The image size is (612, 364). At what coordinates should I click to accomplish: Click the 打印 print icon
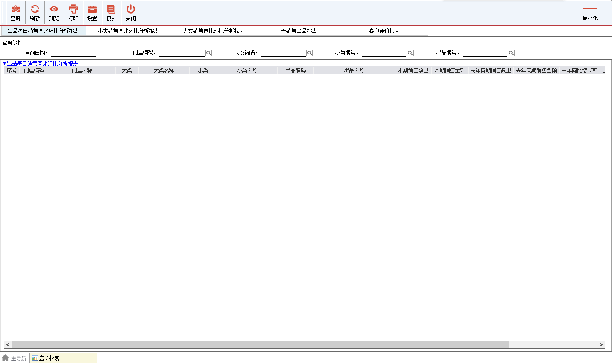pyautogui.click(x=73, y=12)
